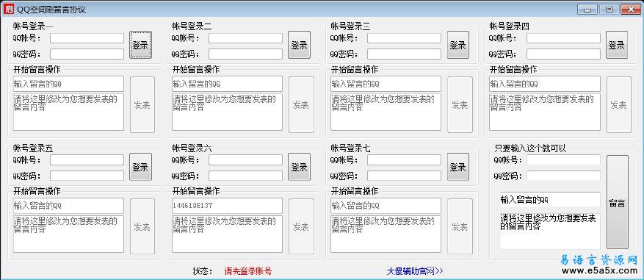Click the 发表 button under 帐号登录四
This screenshot has height=280, width=644.
click(x=619, y=105)
